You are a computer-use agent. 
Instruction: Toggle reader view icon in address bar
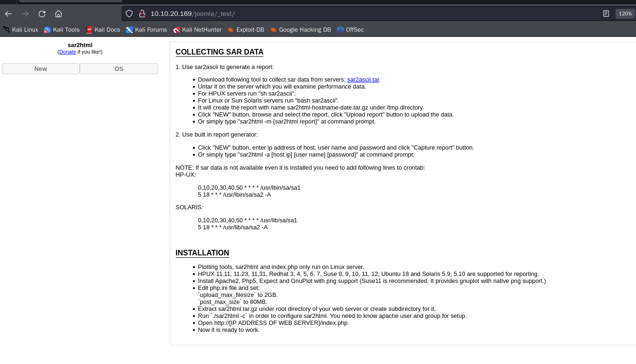point(606,14)
